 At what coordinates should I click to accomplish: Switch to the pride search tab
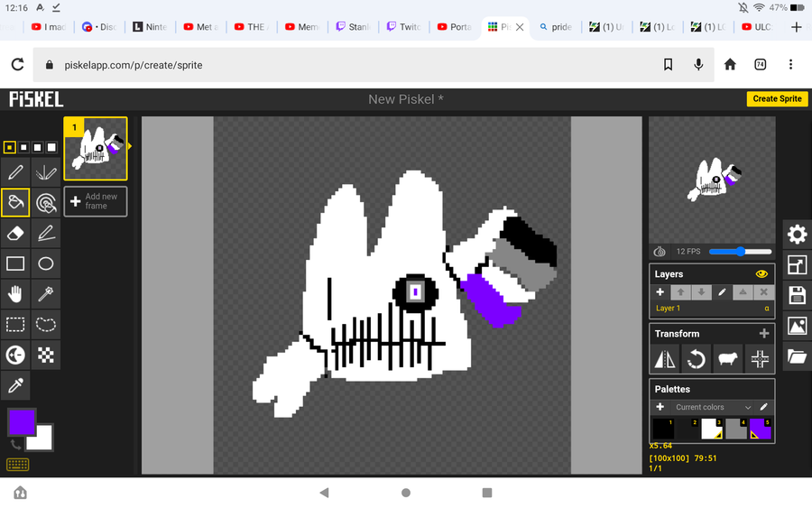tap(555, 27)
